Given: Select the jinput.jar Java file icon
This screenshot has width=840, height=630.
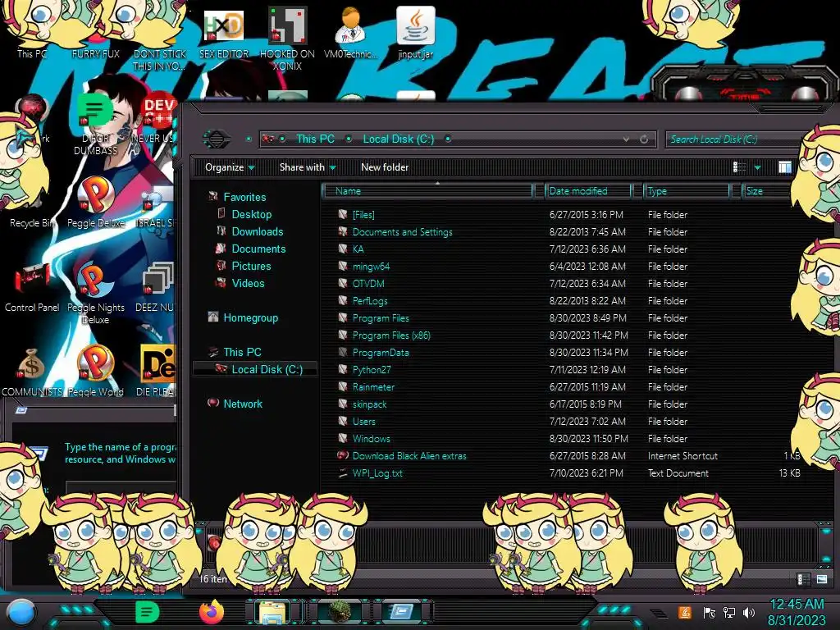Looking at the screenshot, I should pos(415,33).
